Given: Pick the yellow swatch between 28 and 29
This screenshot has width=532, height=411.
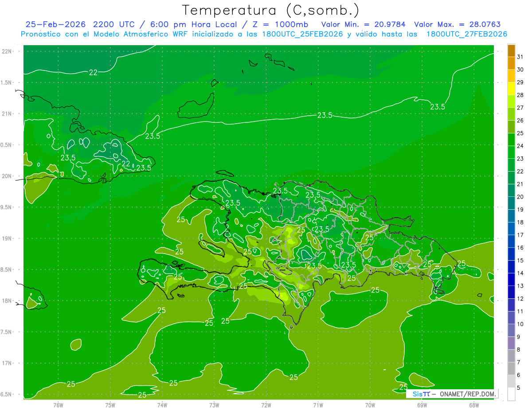Looking at the screenshot, I should click(x=511, y=88).
